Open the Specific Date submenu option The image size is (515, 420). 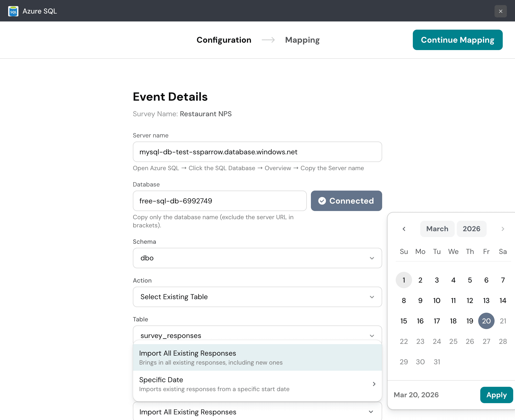point(257,384)
